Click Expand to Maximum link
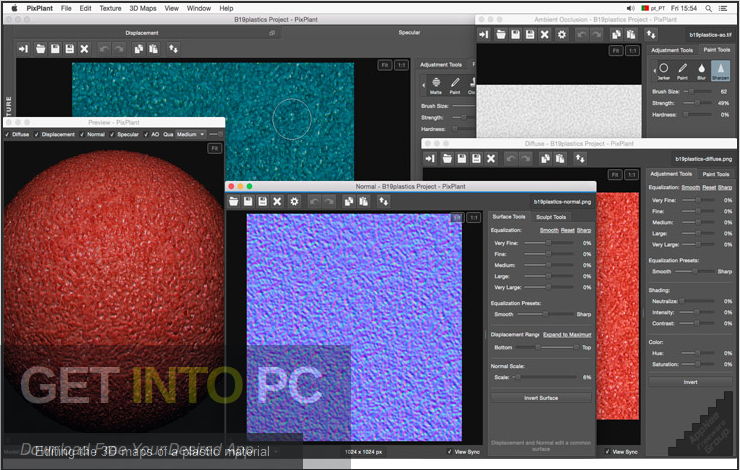 click(x=567, y=335)
